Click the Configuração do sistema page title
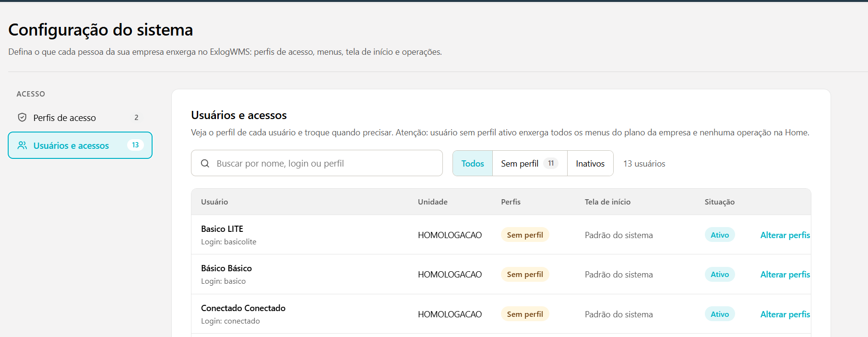This screenshot has width=868, height=337. (x=101, y=30)
